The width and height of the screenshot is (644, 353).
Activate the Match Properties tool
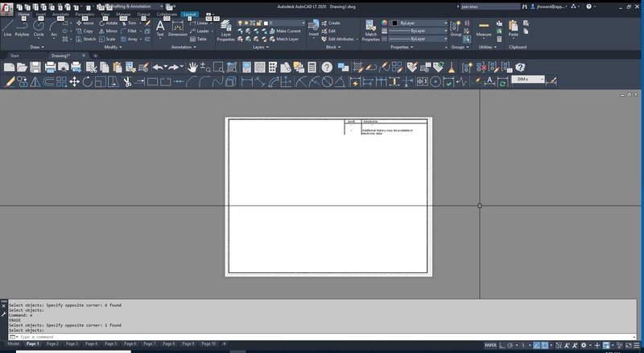pos(371,29)
